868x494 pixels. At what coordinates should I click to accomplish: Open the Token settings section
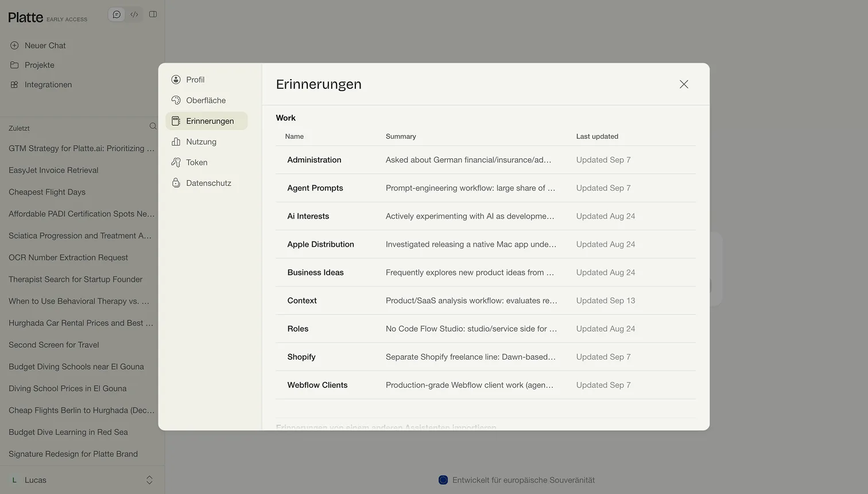(207, 162)
